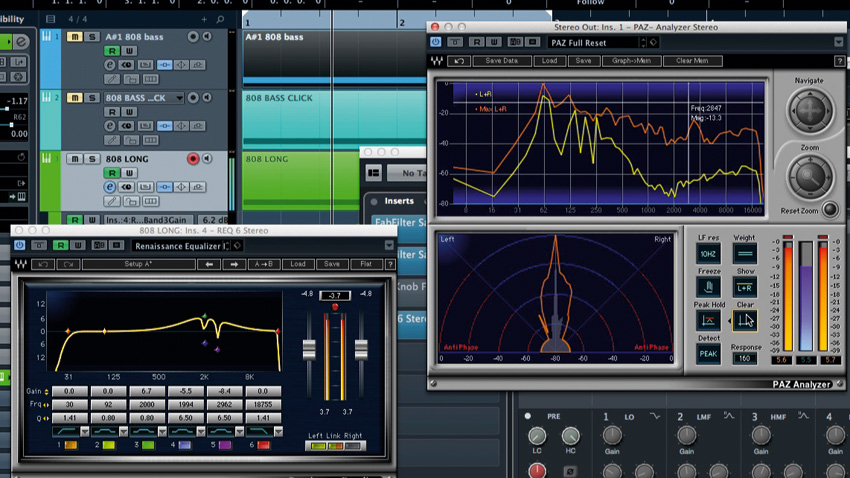
Task: Click the Waves logo in PAZ toolbar
Action: click(437, 61)
